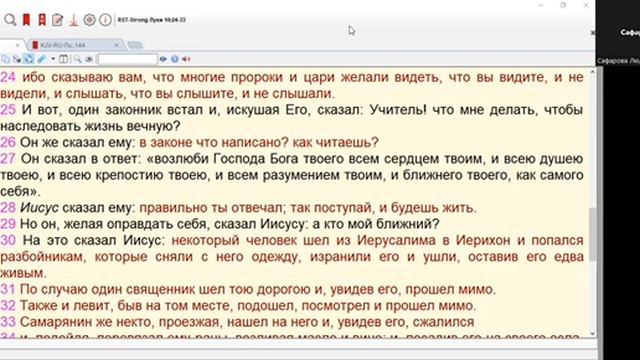Click verse number 27
The width and height of the screenshot is (640, 360).
(8, 159)
